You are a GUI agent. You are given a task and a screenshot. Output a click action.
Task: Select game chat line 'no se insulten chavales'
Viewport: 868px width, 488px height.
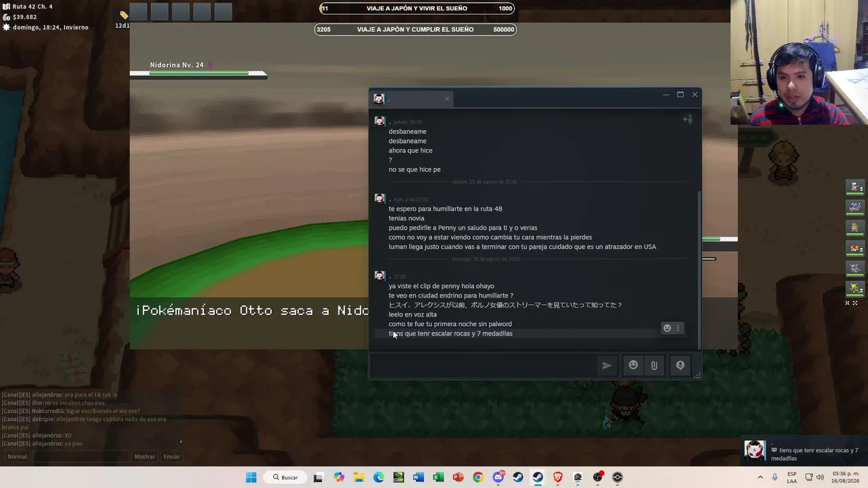click(x=75, y=403)
